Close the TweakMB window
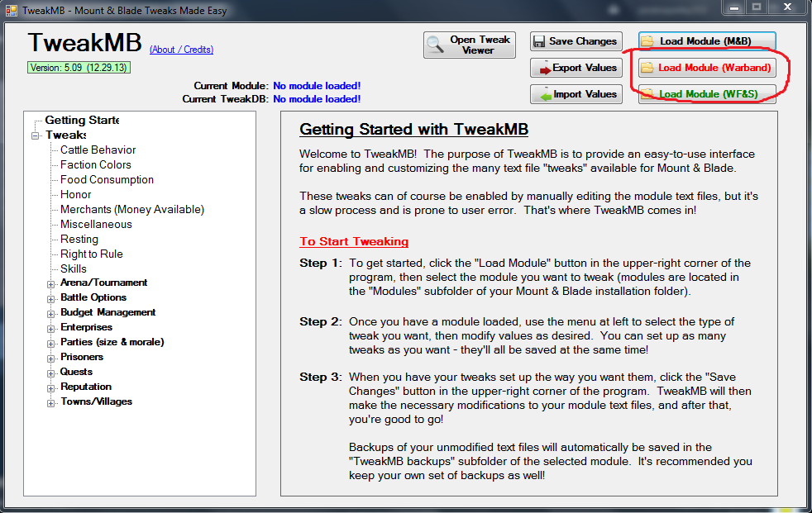Viewport: 812px width, 513px height. pos(788,7)
